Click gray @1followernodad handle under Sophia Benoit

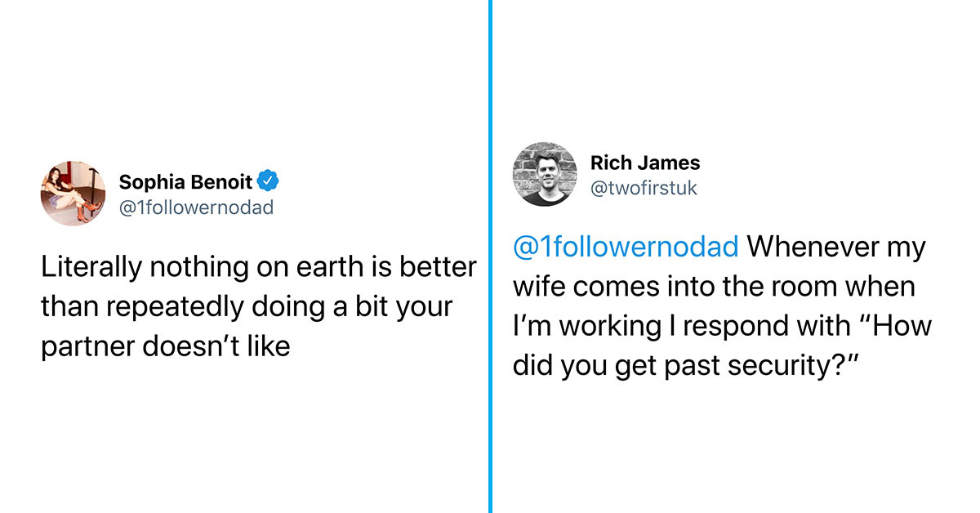tap(196, 207)
